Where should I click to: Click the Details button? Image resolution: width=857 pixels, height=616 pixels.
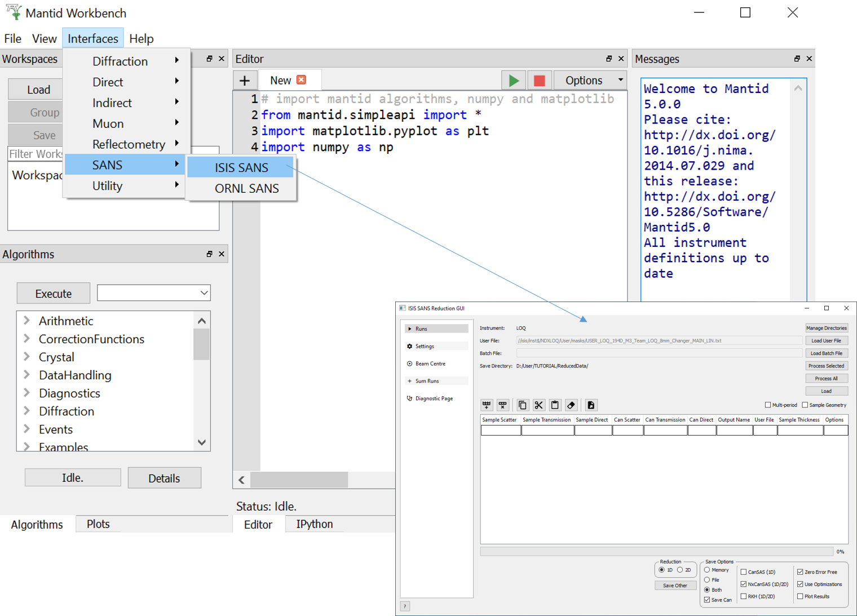click(164, 478)
